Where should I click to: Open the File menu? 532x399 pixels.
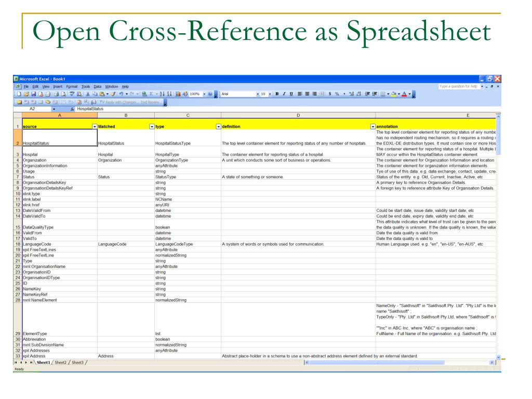(x=26, y=87)
